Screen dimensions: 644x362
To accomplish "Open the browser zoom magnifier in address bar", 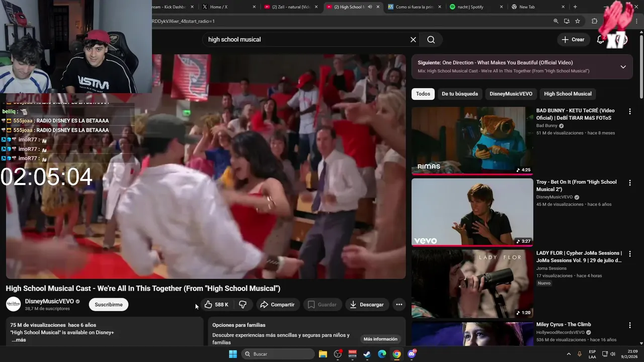I will point(556,21).
